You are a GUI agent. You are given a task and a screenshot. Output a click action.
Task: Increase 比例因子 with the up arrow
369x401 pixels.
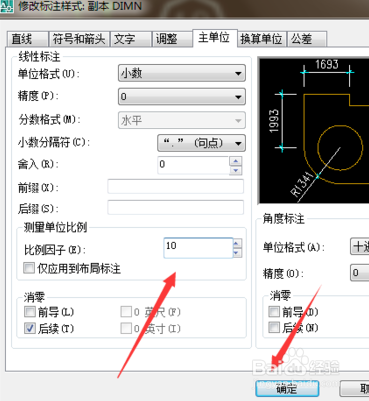pyautogui.click(x=237, y=243)
